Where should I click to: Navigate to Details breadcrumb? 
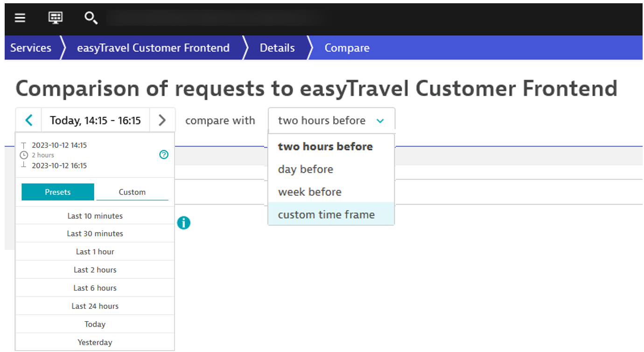277,48
